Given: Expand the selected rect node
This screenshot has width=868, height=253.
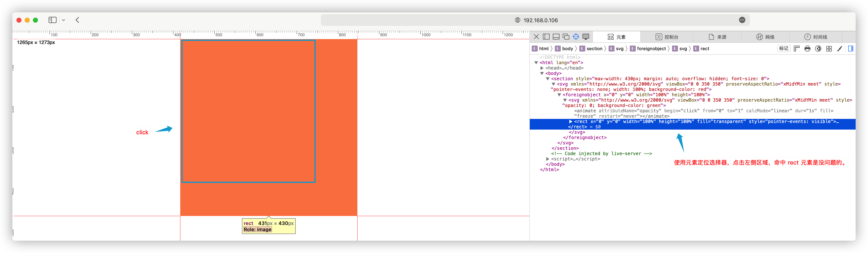Looking at the screenshot, I should (x=571, y=121).
